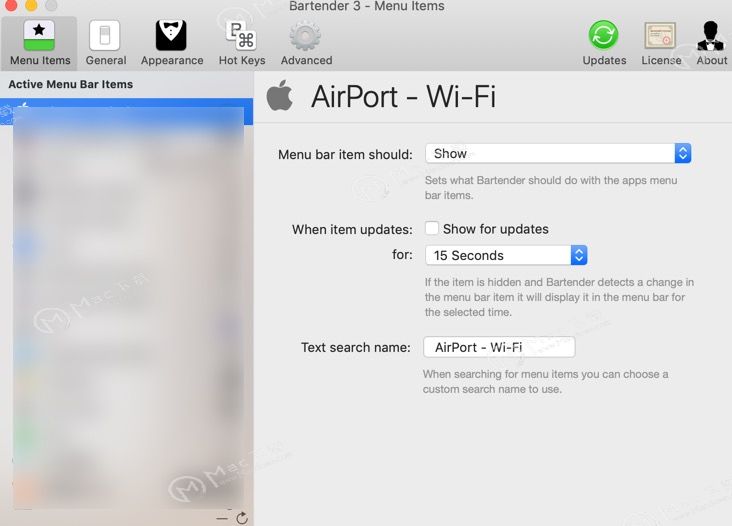Open the Menu bar item should dropdown
Image resolution: width=732 pixels, height=526 pixels.
click(x=558, y=153)
